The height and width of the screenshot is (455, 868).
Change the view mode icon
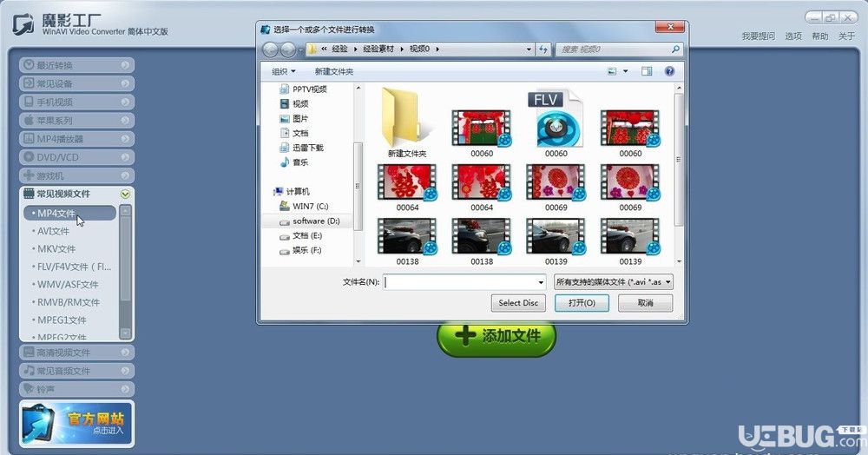point(612,71)
